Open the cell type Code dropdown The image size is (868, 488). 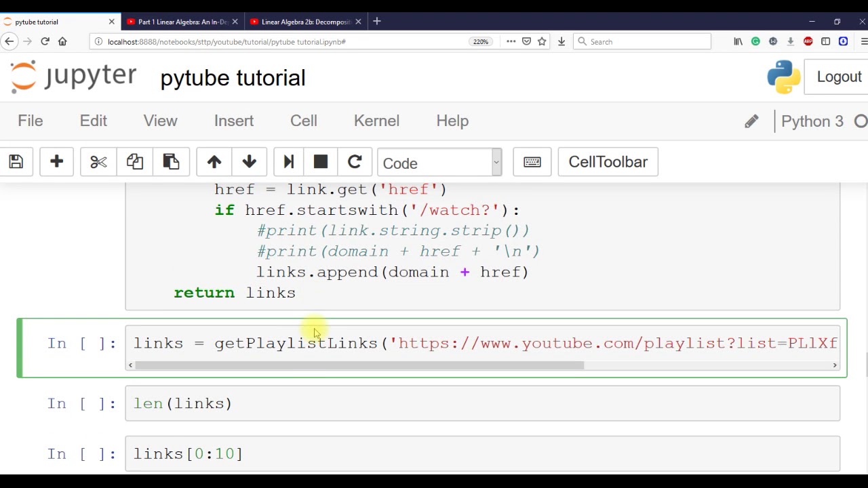click(x=439, y=163)
